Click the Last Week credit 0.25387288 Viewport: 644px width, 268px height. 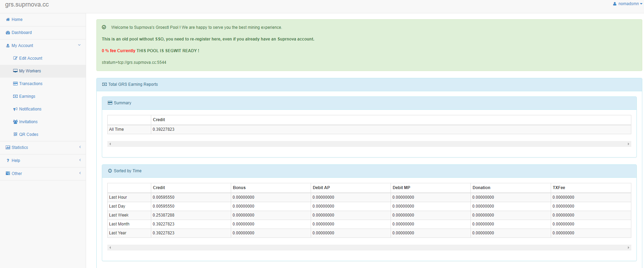[x=164, y=215]
